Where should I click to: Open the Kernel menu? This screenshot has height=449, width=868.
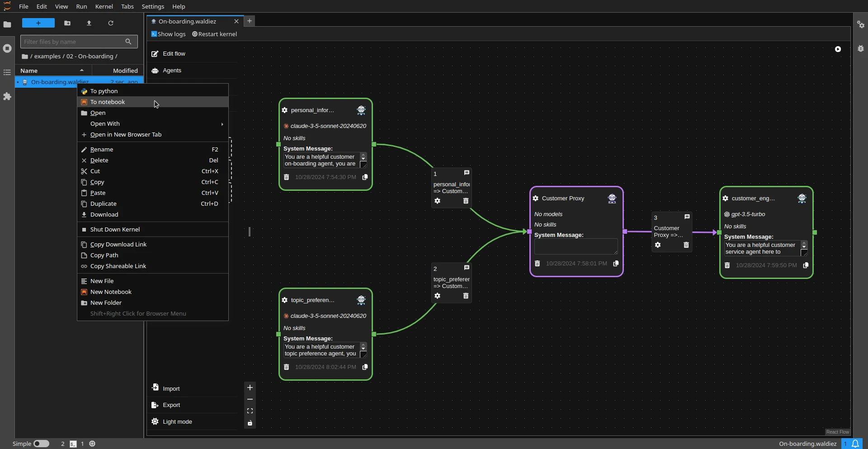(104, 6)
